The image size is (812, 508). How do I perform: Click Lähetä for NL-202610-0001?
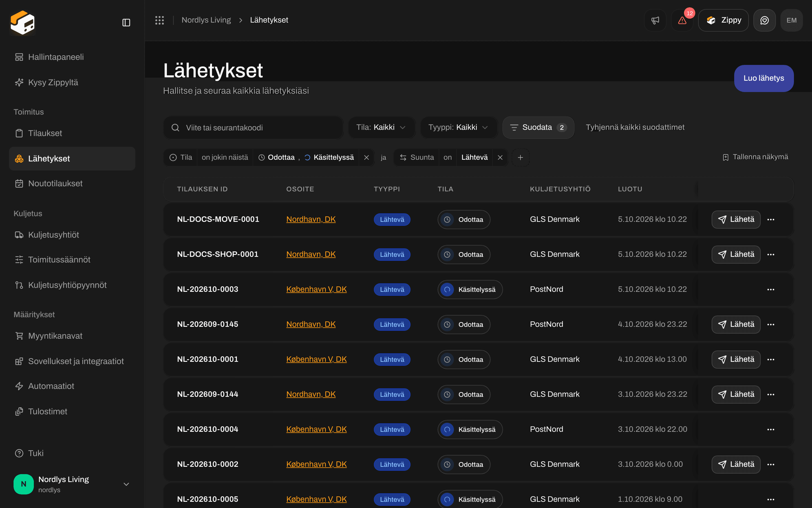(x=736, y=359)
